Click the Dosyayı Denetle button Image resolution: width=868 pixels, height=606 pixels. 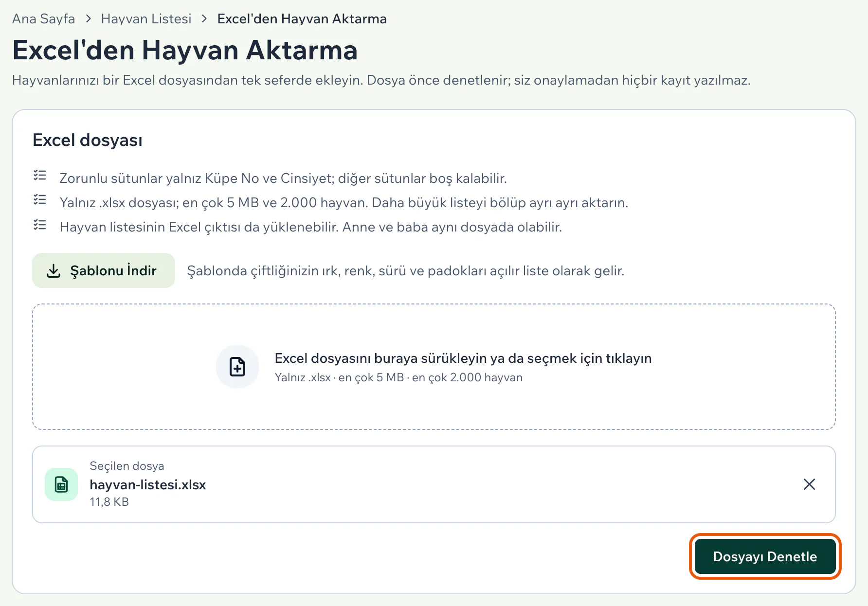(x=765, y=556)
